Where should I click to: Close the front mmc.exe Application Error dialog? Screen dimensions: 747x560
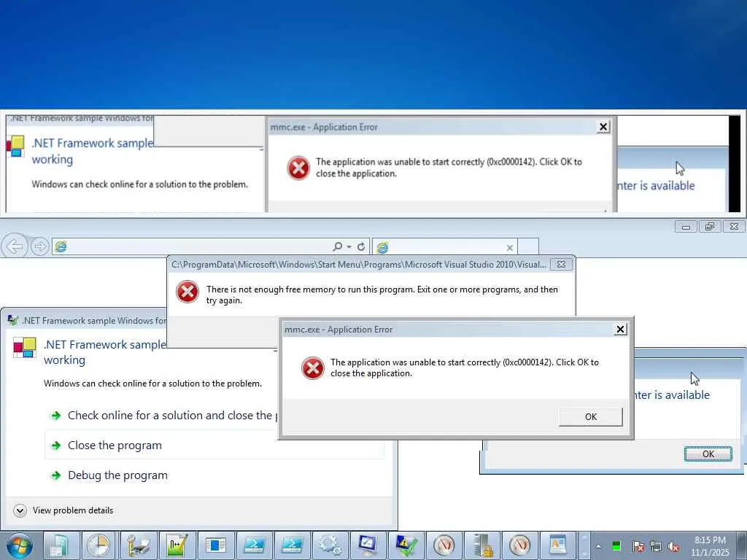click(620, 329)
